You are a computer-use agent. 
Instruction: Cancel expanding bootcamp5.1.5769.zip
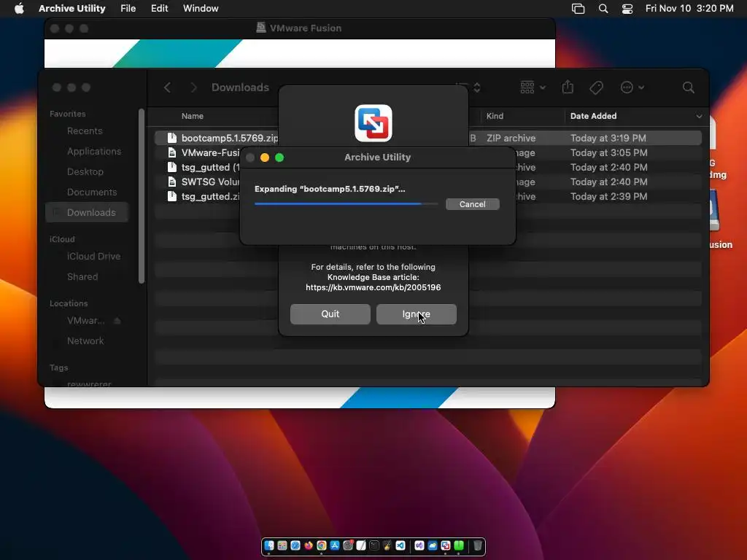tap(472, 204)
